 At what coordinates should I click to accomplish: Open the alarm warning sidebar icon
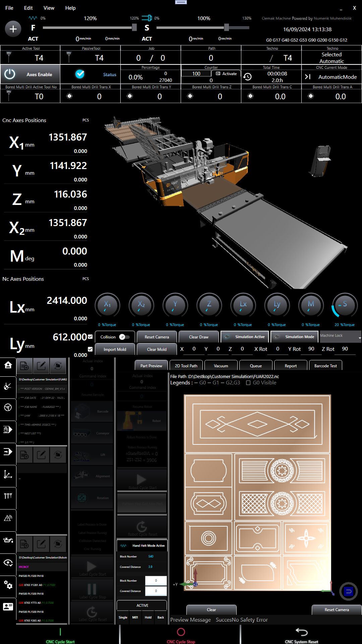click(8, 518)
